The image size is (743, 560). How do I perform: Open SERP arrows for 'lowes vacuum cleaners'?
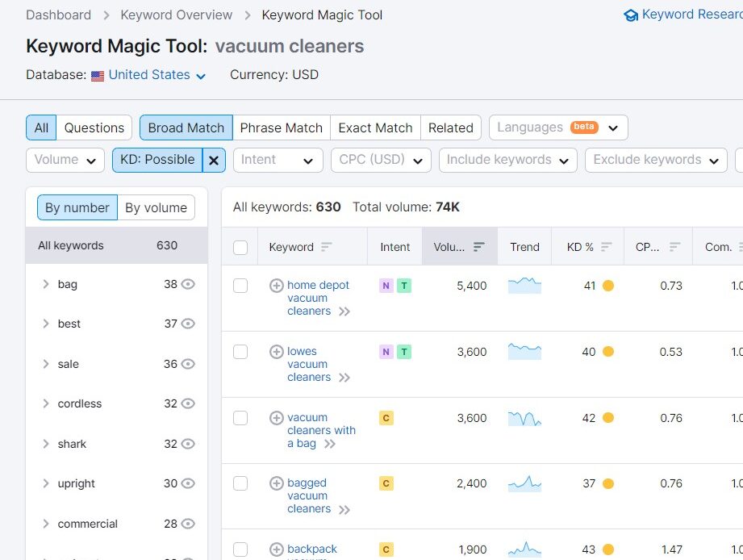[x=344, y=378]
